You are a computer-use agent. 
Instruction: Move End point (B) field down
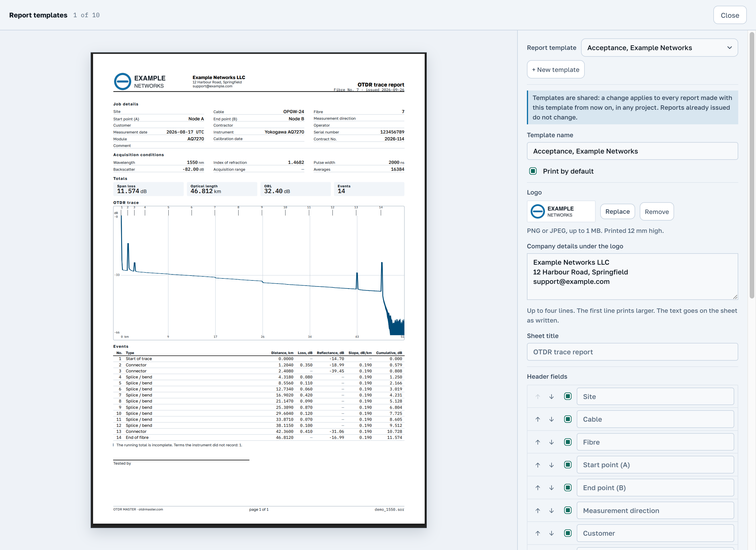point(552,488)
